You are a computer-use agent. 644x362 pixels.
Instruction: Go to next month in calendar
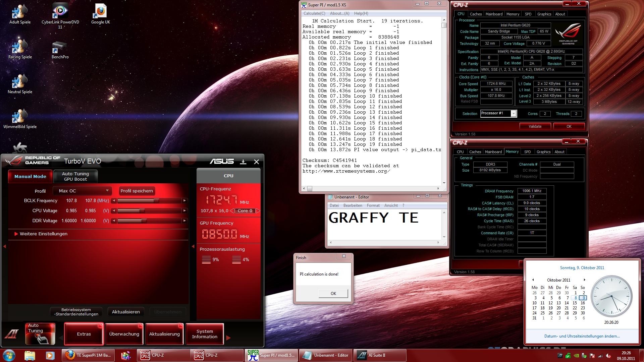coord(584,280)
